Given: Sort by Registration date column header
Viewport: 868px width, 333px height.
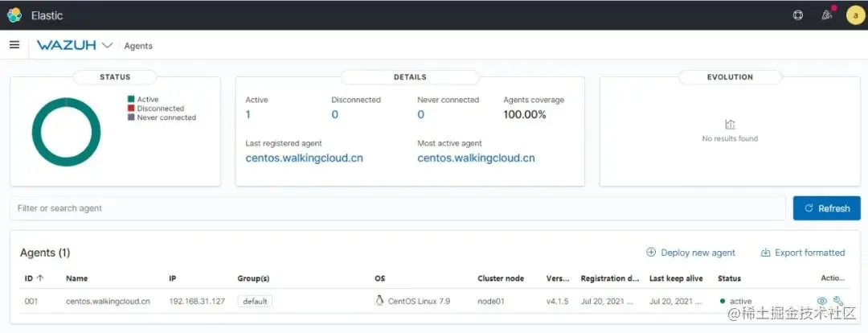Looking at the screenshot, I should 610,278.
